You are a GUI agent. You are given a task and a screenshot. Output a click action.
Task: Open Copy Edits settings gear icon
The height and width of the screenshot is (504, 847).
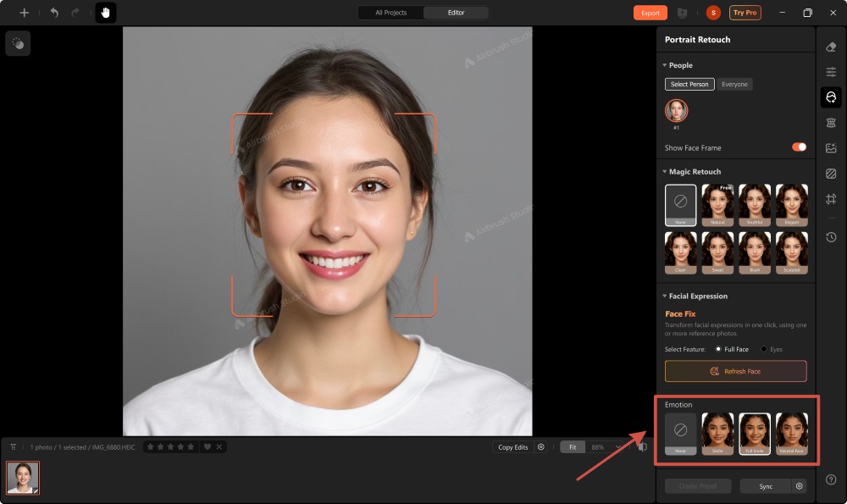(540, 446)
